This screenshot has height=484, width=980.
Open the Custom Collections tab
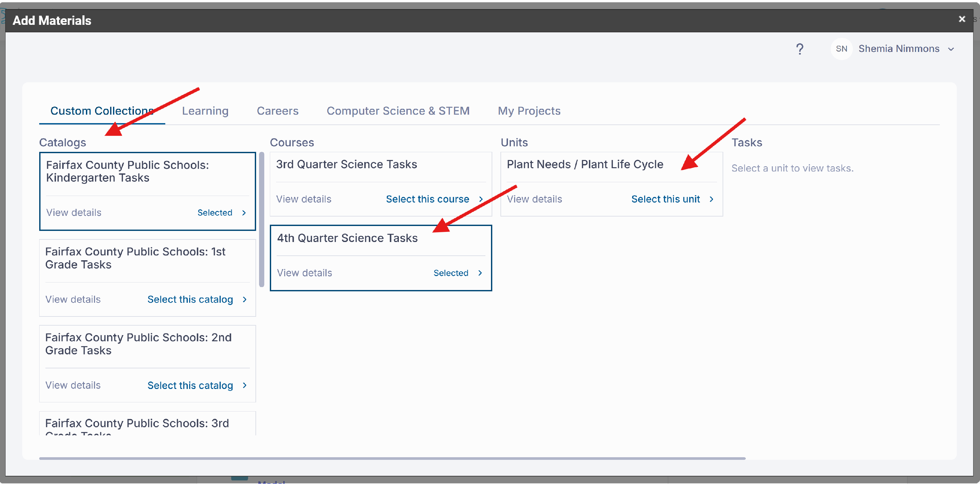point(102,111)
